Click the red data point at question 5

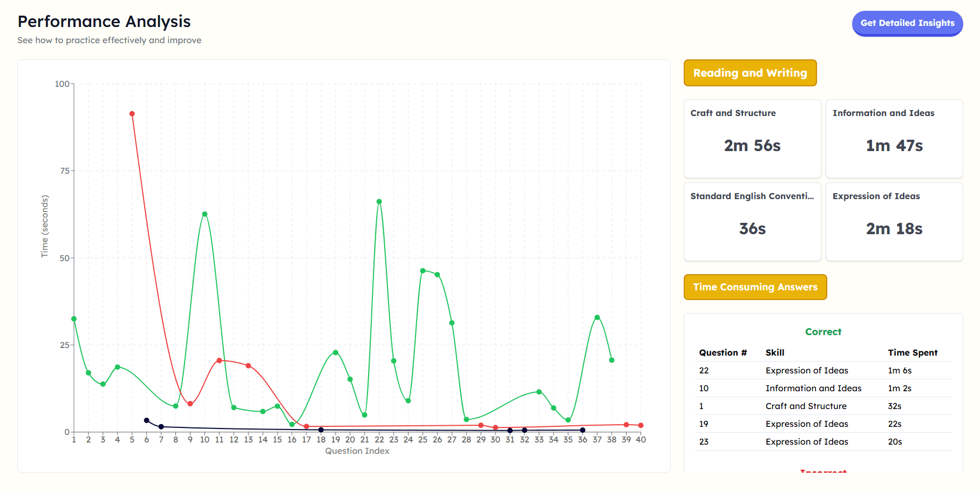131,113
